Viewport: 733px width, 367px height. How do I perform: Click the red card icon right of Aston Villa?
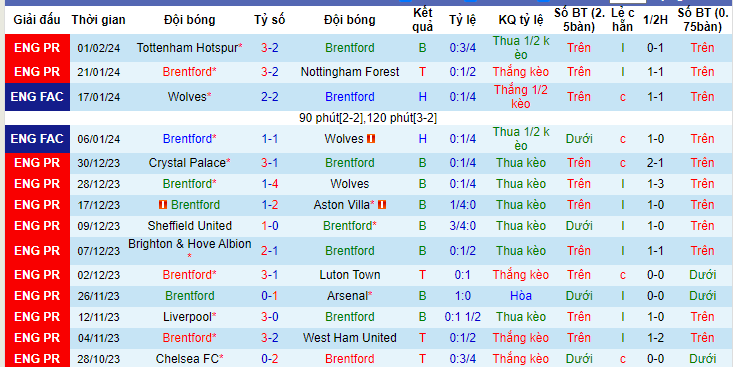coord(382,205)
